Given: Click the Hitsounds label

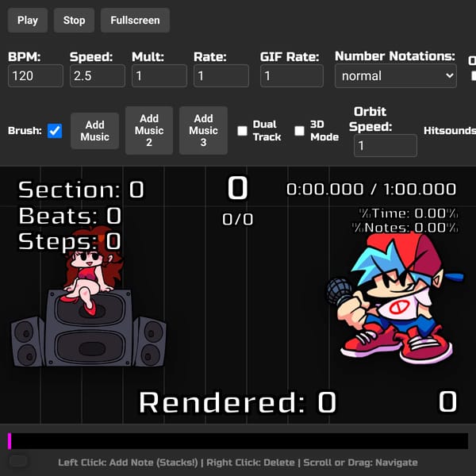Looking at the screenshot, I should (x=450, y=131).
